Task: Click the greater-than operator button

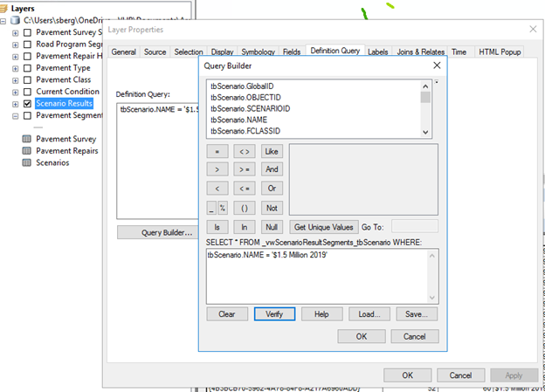Action: (217, 169)
